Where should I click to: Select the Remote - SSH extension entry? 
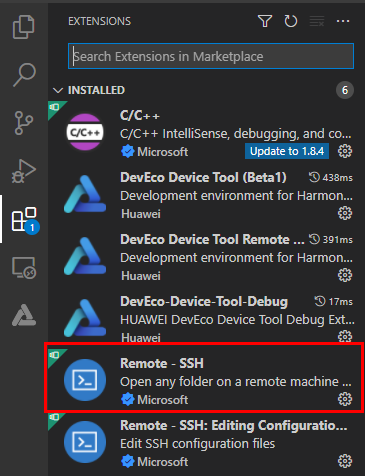(204, 378)
